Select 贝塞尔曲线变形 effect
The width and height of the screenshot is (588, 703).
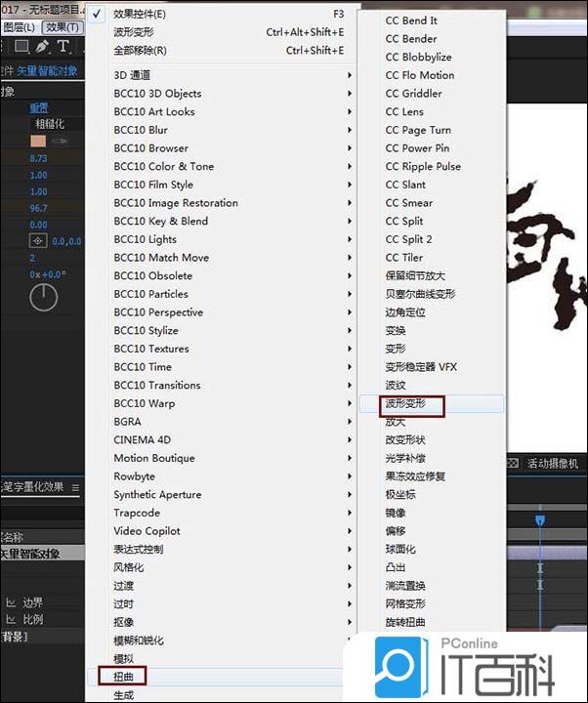click(432, 294)
